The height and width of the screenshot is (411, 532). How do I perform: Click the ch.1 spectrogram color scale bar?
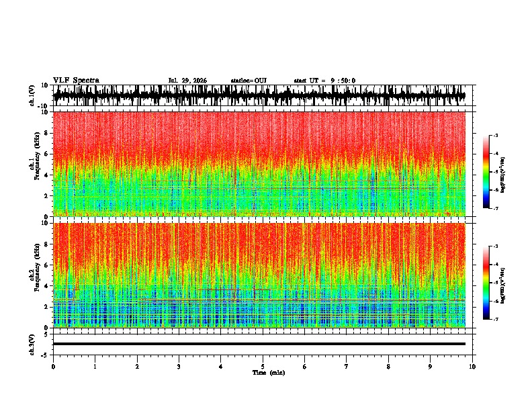[486, 172]
